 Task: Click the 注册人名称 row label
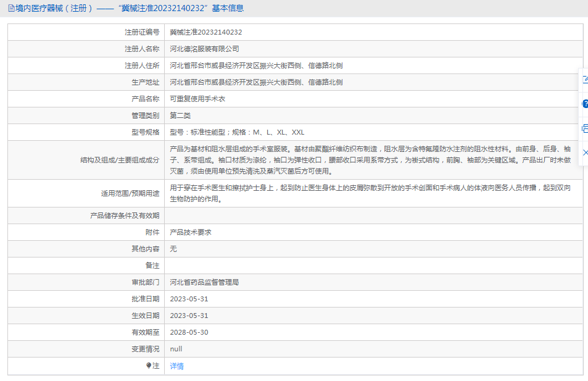[142, 49]
